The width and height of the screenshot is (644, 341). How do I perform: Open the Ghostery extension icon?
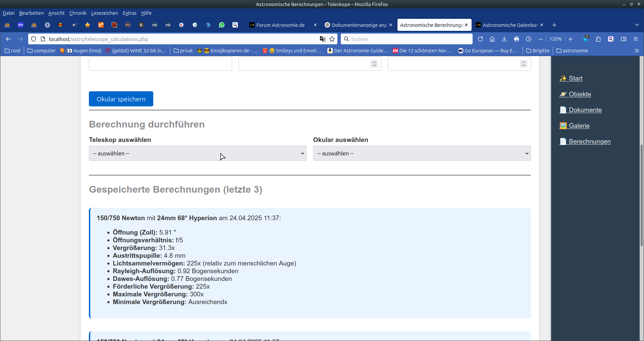coord(586,39)
